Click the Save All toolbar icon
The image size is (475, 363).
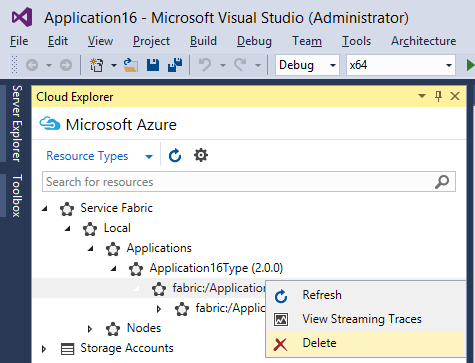(175, 65)
